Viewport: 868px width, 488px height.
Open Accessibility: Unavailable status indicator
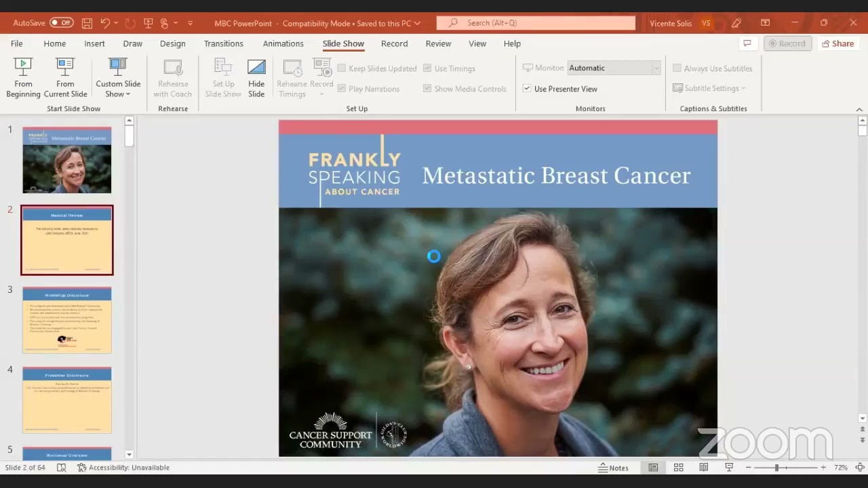pyautogui.click(x=123, y=468)
